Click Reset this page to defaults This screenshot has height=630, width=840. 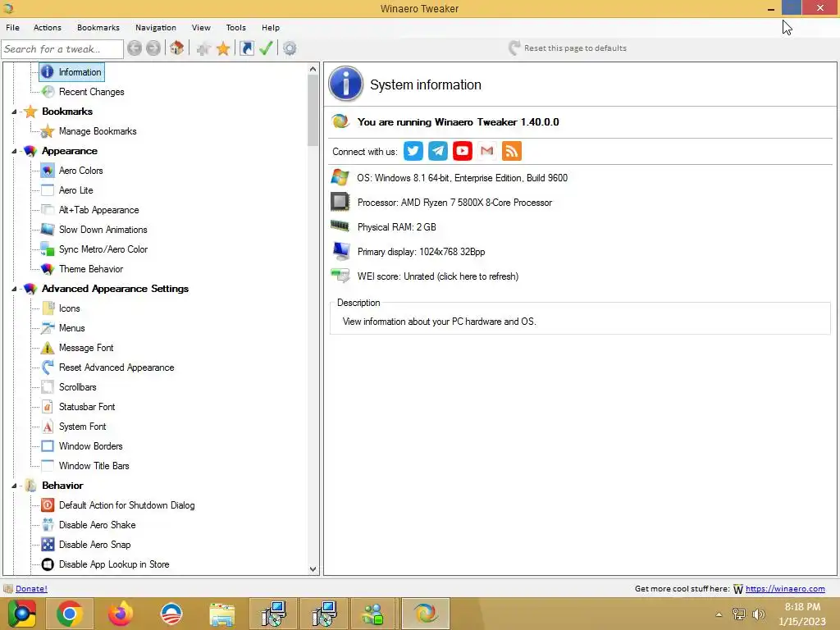568,48
